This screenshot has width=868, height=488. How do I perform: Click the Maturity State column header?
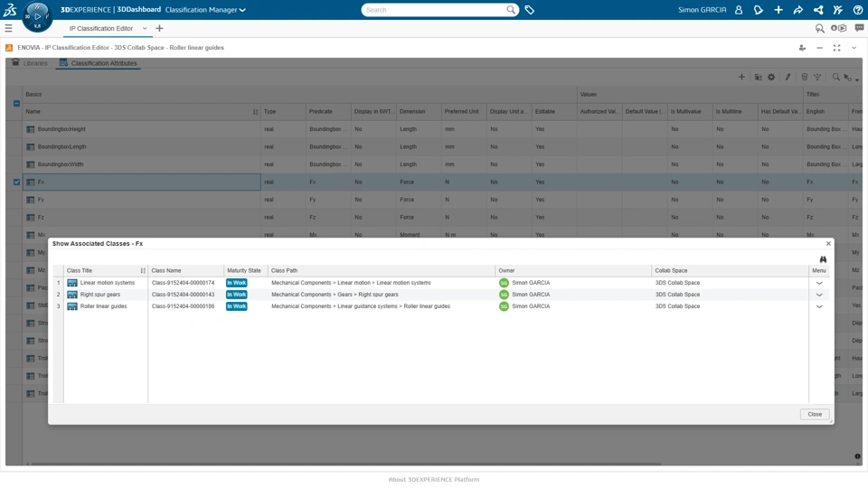246,270
